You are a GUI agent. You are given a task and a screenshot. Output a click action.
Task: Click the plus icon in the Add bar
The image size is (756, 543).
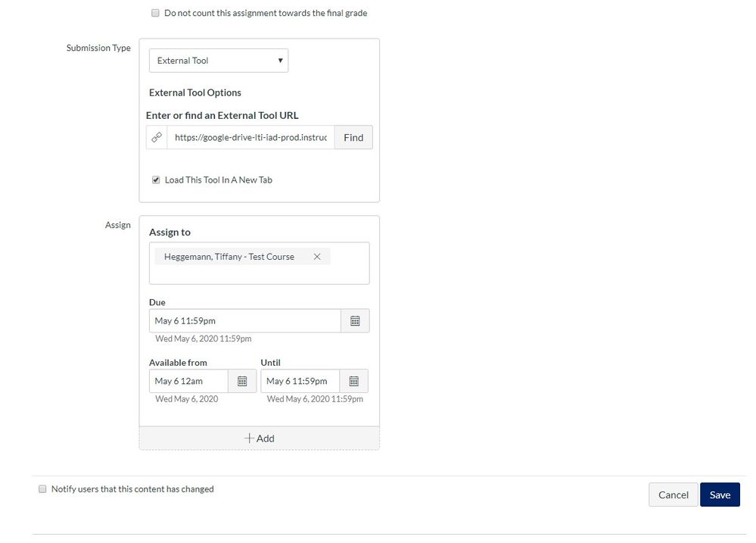249,438
